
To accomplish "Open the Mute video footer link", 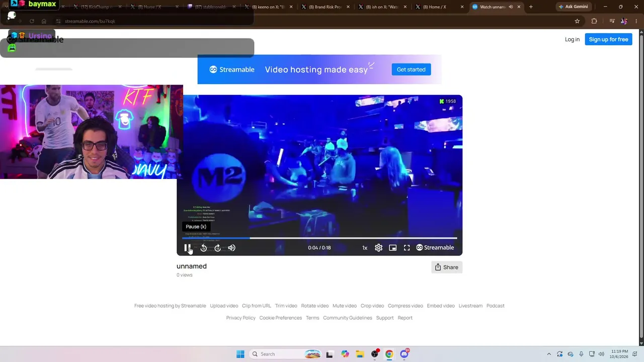I will (x=344, y=306).
